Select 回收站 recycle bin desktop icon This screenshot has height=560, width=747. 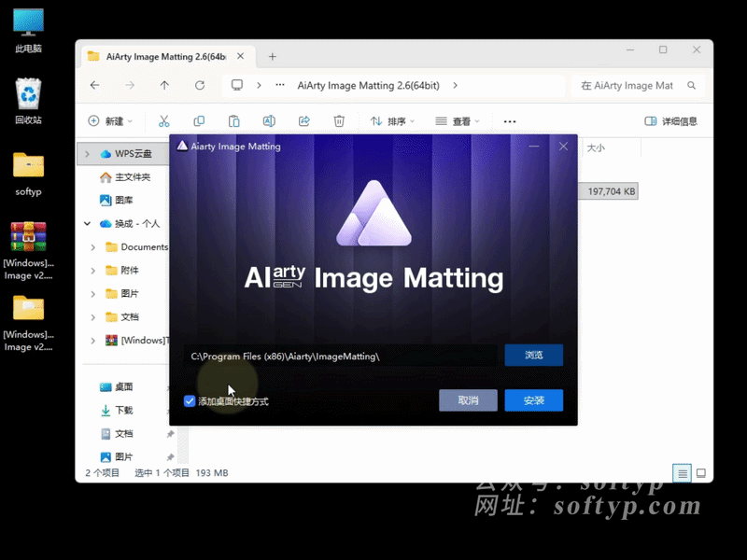[28, 101]
